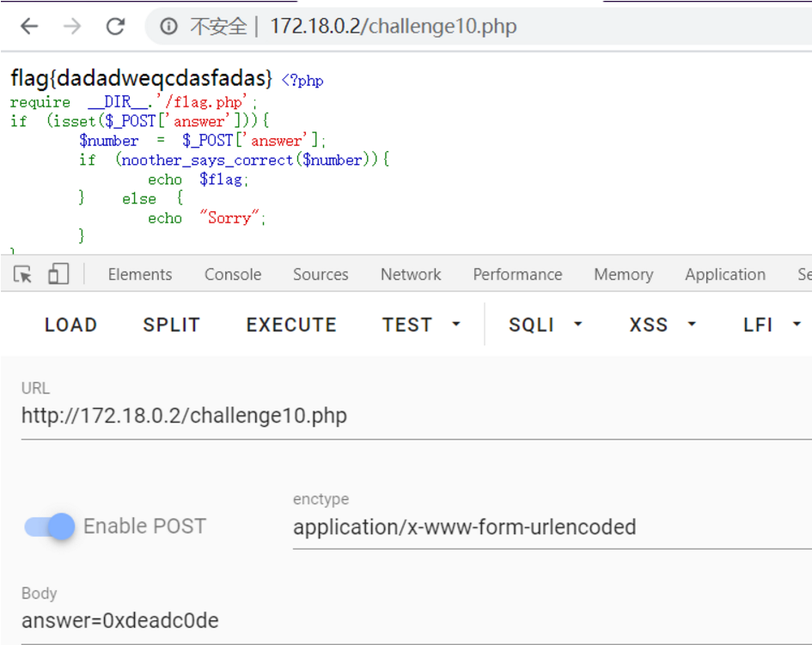Image resolution: width=812 pixels, height=645 pixels.
Task: Click the noother_says_correct($number) code line
Action: click(x=234, y=160)
